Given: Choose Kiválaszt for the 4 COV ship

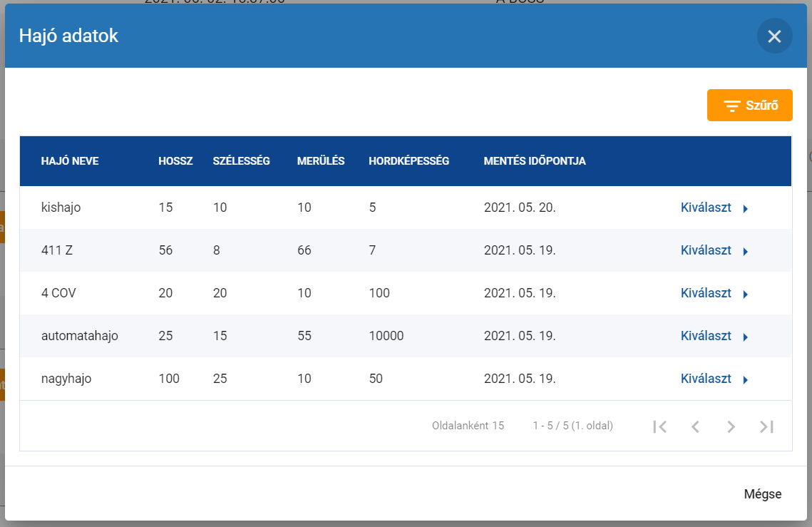Looking at the screenshot, I should click(x=706, y=293).
